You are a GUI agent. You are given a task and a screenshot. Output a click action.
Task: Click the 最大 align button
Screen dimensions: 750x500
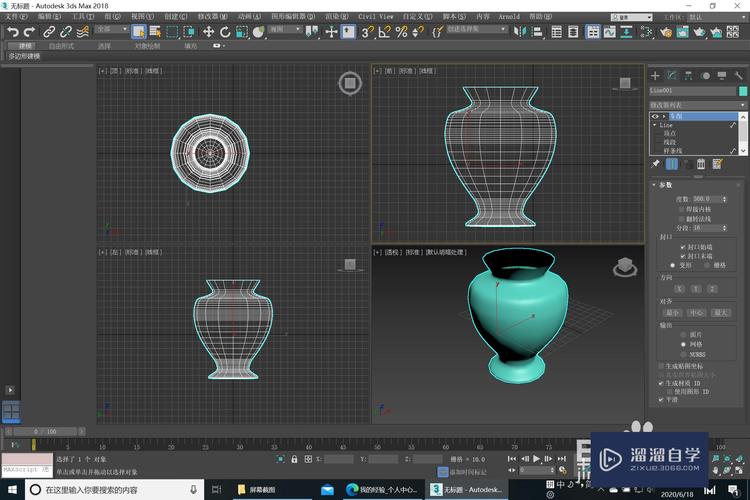[x=719, y=313]
